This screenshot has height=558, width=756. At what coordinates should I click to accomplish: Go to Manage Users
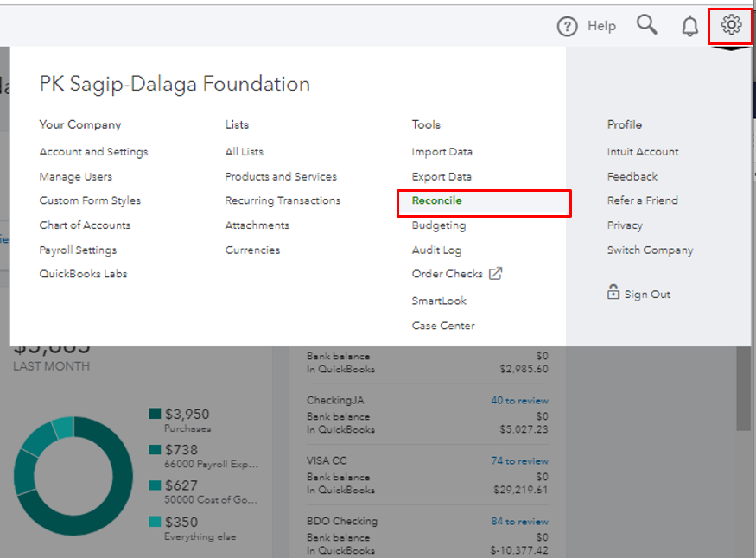pos(75,177)
